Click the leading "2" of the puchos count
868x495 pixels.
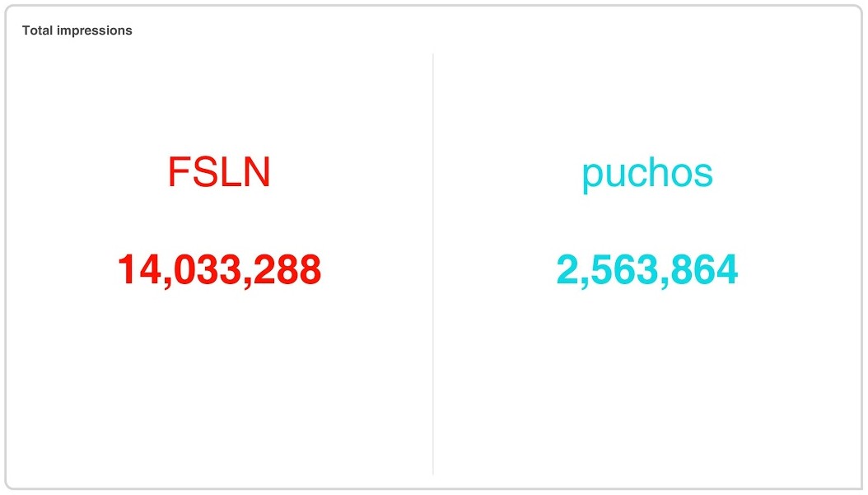[567, 269]
